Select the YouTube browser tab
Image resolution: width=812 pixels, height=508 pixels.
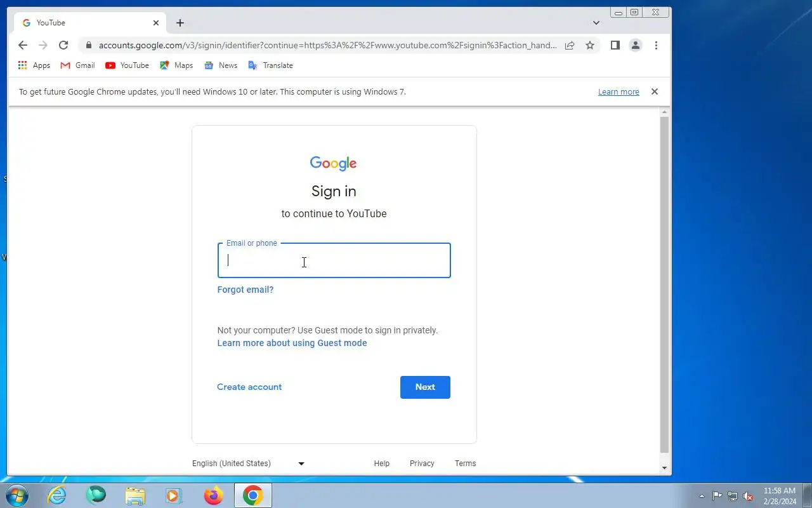[x=89, y=23]
